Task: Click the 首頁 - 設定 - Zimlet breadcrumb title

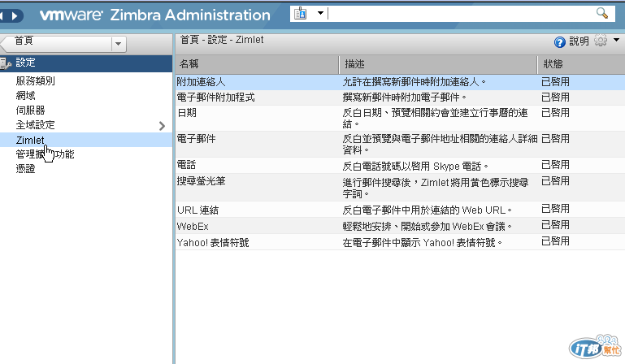Action: click(x=222, y=40)
